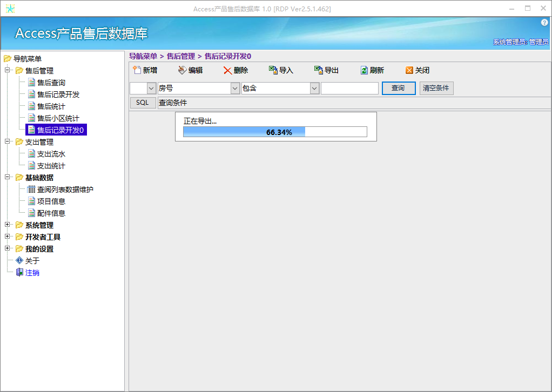Open the 包含 operator dropdown
Image resolution: width=552 pixels, height=392 pixels.
(315, 89)
